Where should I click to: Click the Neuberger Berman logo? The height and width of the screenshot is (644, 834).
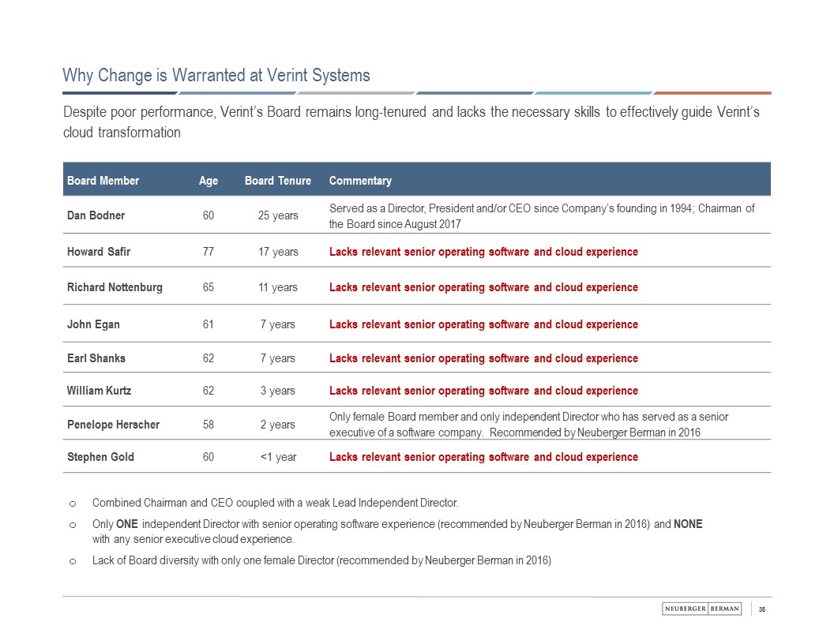click(701, 608)
